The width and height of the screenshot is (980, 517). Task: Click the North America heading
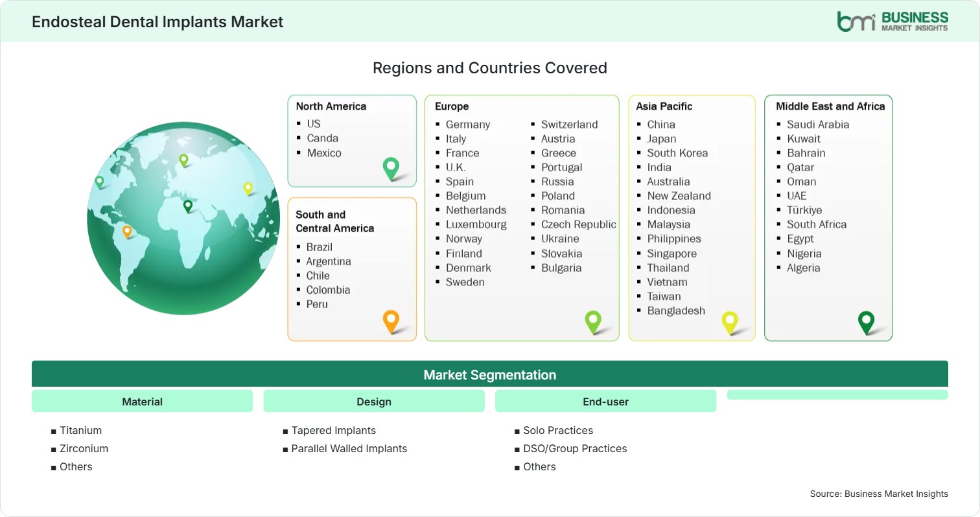click(x=331, y=106)
